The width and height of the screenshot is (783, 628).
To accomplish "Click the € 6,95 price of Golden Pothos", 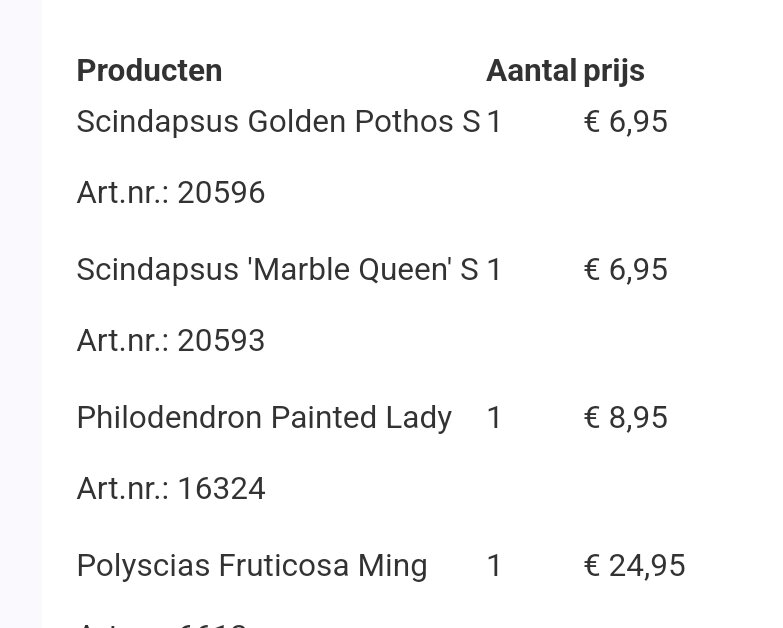I will [x=625, y=122].
